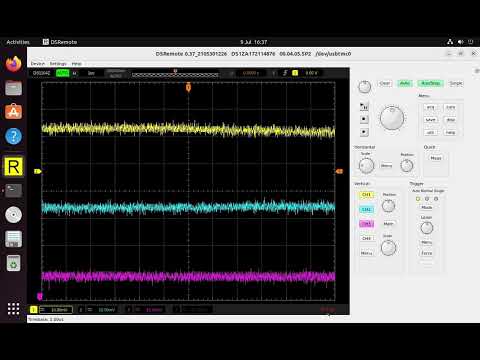Click the orange trigger level marker at right

[339, 171]
